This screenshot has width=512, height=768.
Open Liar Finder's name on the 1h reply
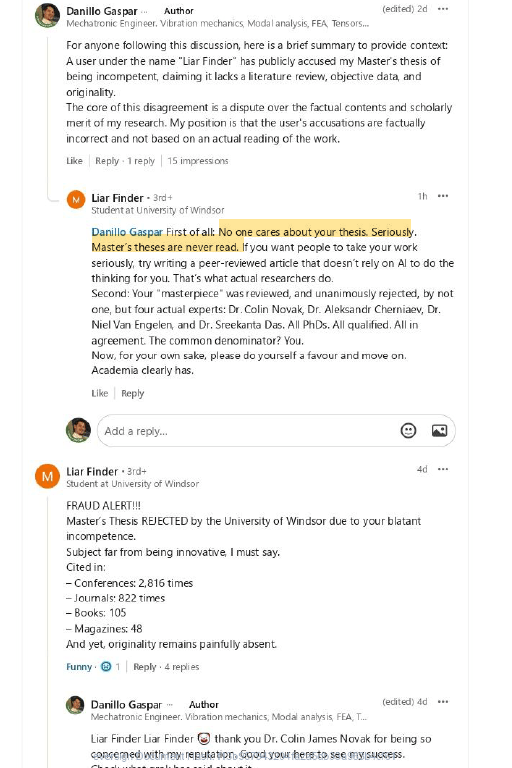[x=117, y=198]
